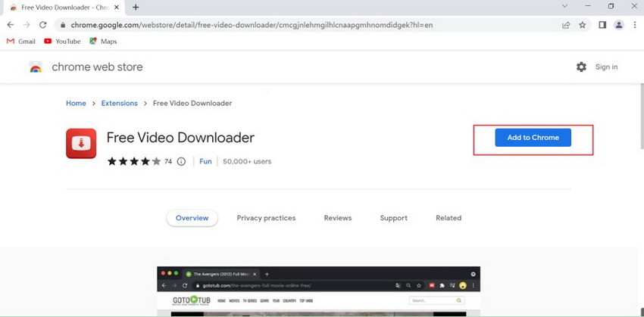The width and height of the screenshot is (644, 317).
Task: Open Maps bookmark
Action: tap(103, 42)
